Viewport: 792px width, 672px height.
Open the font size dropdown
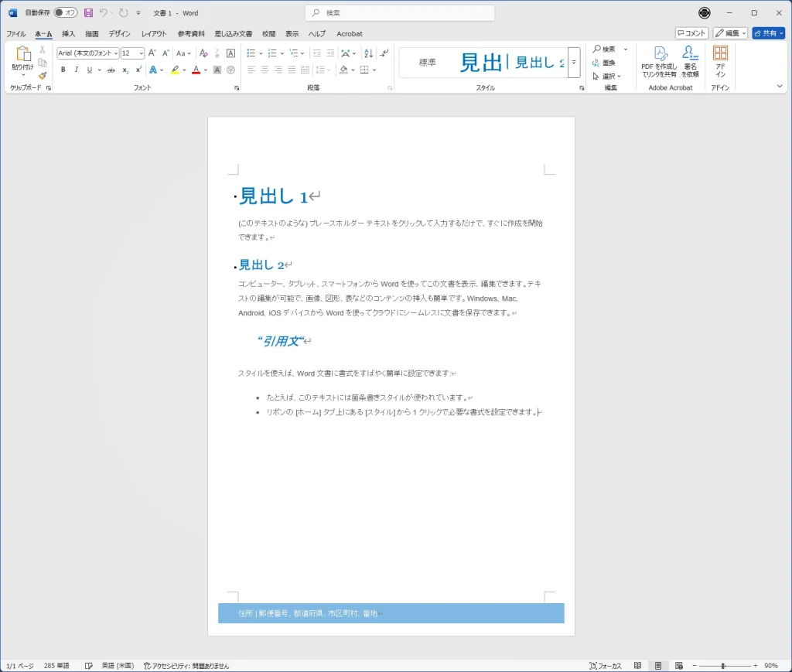coord(132,53)
